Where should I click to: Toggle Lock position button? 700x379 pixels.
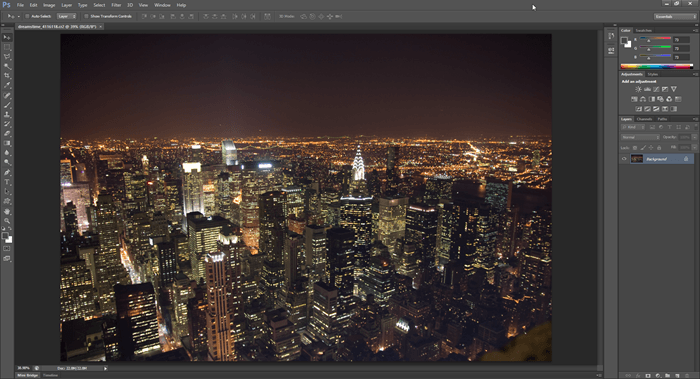[651, 148]
